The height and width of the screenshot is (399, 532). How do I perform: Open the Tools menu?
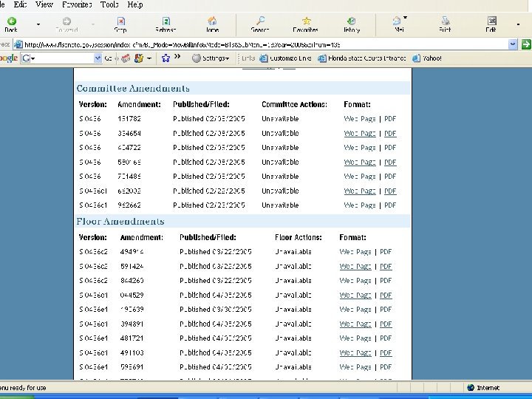point(109,4)
